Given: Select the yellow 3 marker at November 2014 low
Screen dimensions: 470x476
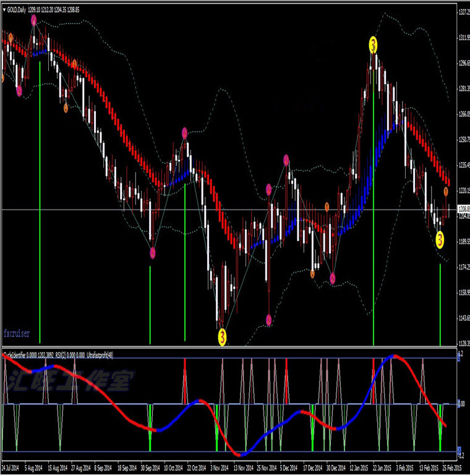Looking at the screenshot, I should click(222, 336).
